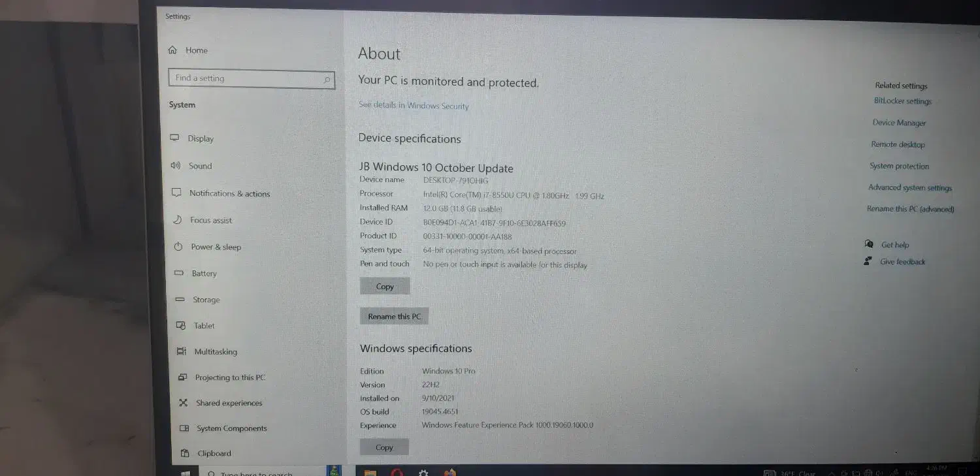Click the Intel Core i7-8550U processor value
Viewport: 980px width, 476px height.
(x=514, y=195)
